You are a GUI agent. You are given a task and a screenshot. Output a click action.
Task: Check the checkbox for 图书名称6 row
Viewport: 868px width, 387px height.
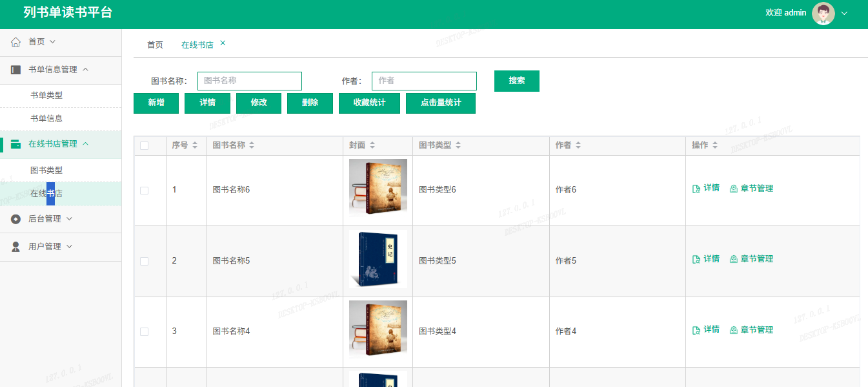point(145,191)
